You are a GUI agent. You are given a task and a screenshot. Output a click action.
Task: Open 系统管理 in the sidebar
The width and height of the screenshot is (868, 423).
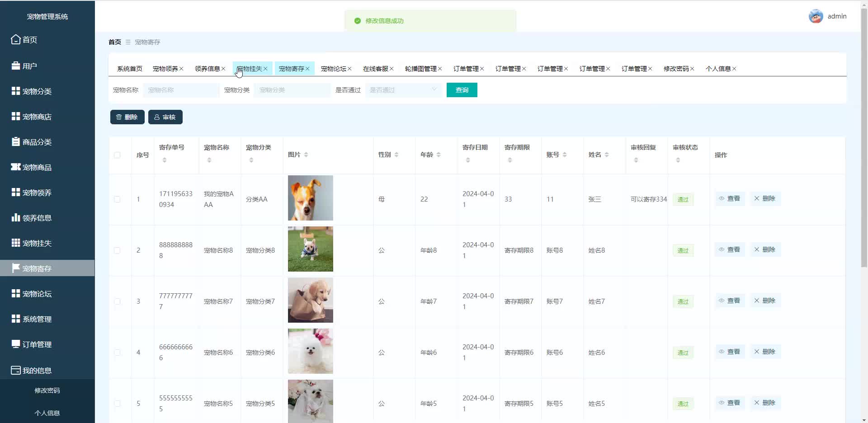pyautogui.click(x=47, y=319)
